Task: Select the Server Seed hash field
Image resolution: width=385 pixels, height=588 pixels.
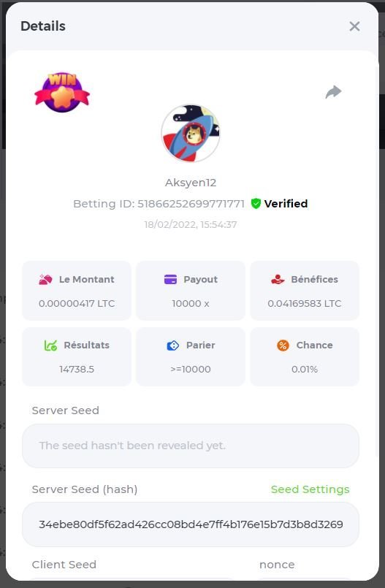Action: coord(191,524)
